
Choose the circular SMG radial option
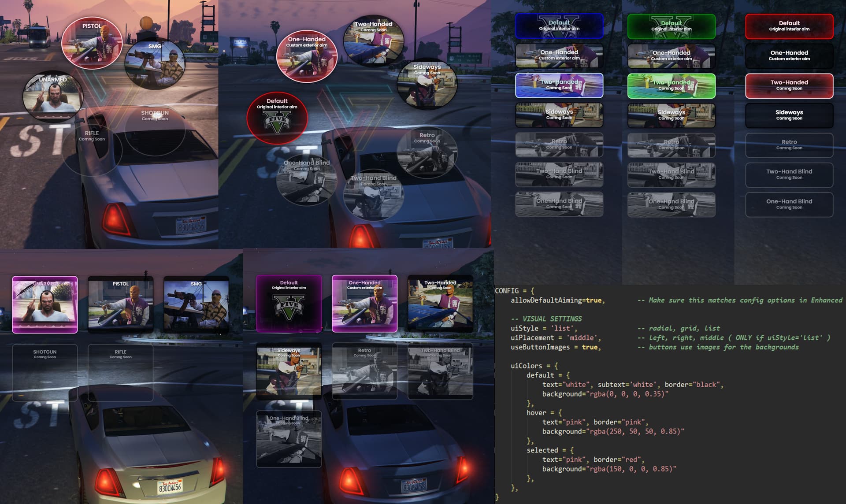click(155, 64)
